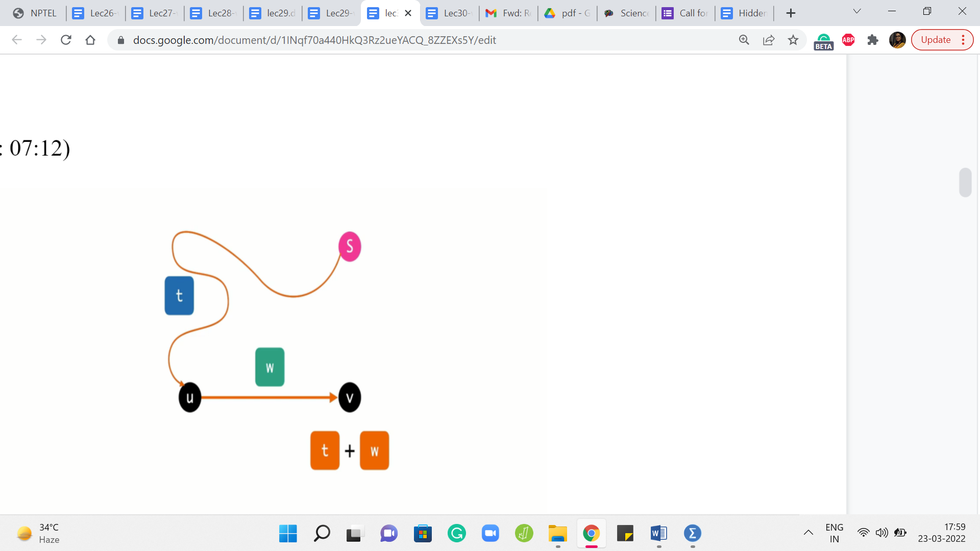980x551 pixels.
Task: Click the Update button
Action: coord(935,40)
